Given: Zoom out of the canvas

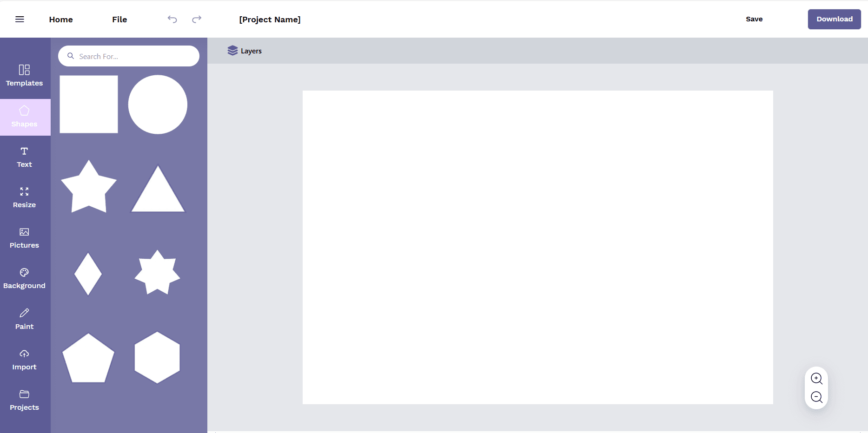Looking at the screenshot, I should (x=816, y=397).
